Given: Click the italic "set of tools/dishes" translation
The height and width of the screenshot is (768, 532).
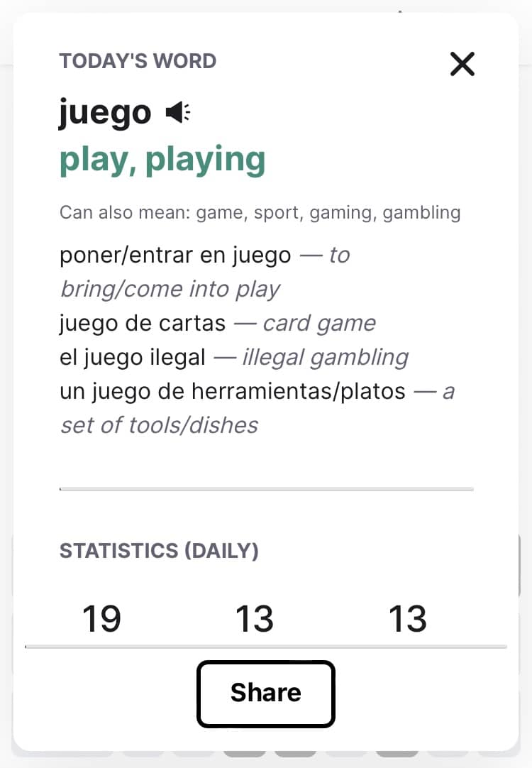Looking at the screenshot, I should click(x=159, y=426).
